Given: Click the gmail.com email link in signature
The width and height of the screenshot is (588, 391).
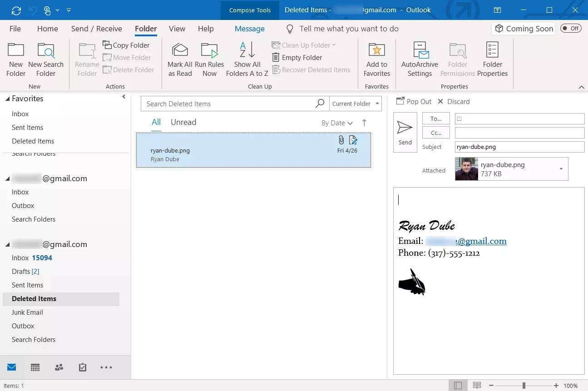Looking at the screenshot, I should [466, 241].
